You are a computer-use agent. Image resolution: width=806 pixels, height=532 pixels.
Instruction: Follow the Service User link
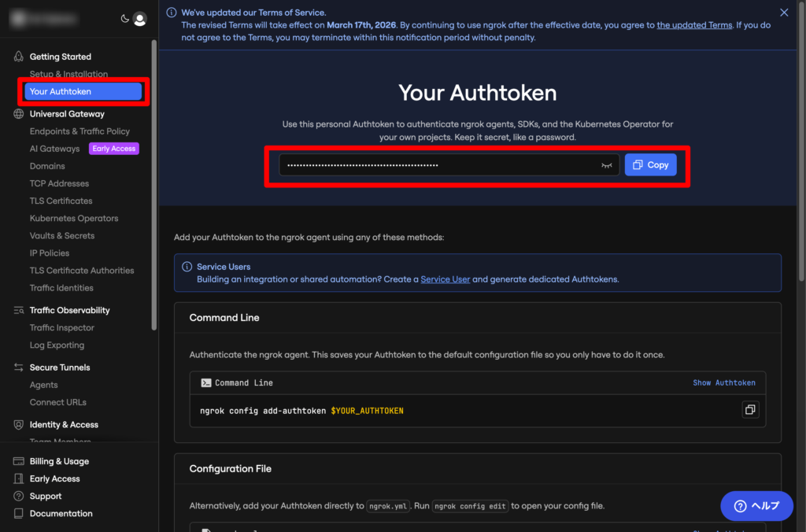coord(445,279)
